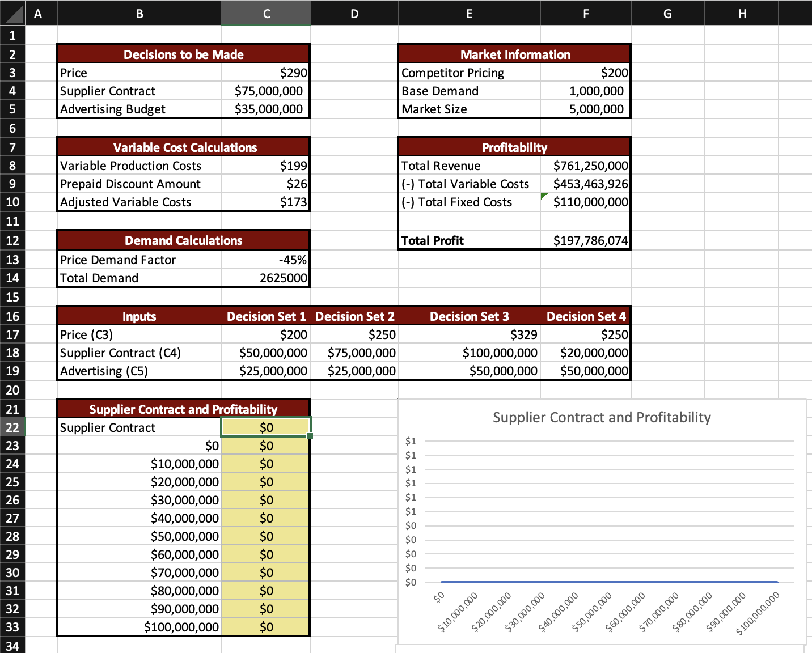Select the 'Supplier Contract (C4)' label
Viewport: 812px width, 653px height.
120,353
